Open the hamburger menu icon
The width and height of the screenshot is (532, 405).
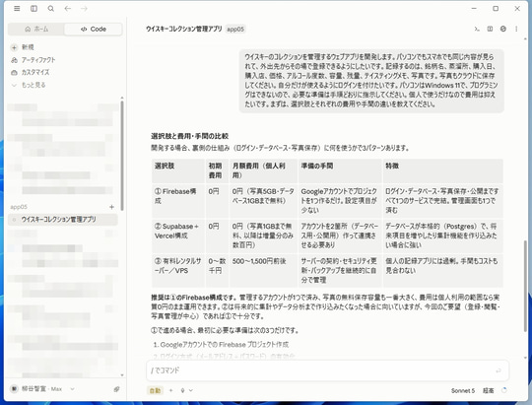(17, 9)
